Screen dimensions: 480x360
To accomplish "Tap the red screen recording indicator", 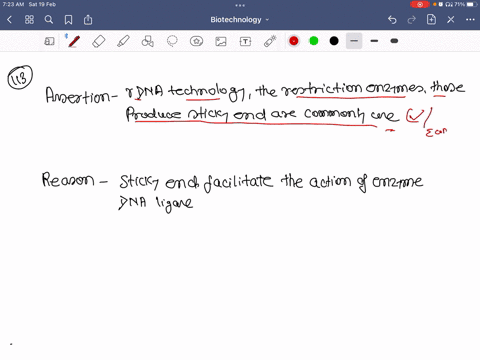I will coord(420,5).
